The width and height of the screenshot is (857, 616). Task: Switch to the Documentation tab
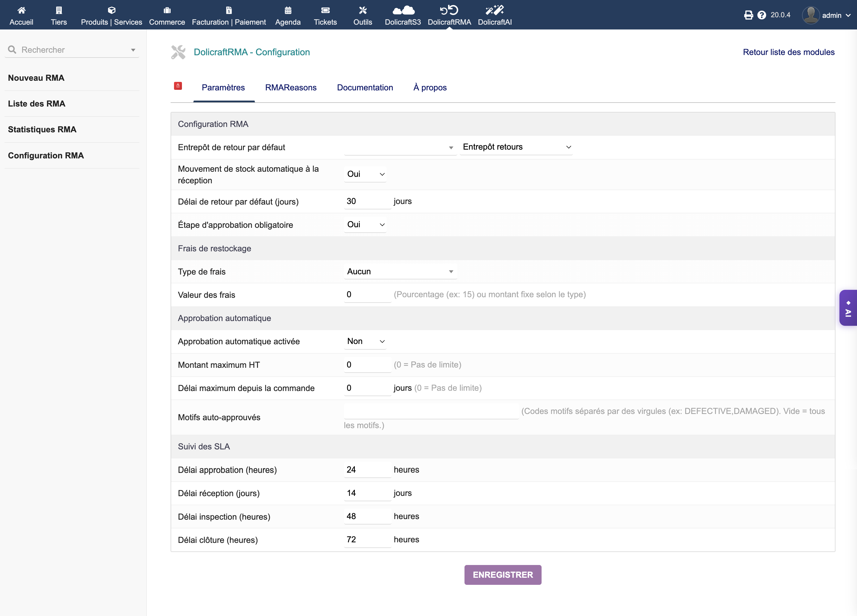pyautogui.click(x=365, y=88)
